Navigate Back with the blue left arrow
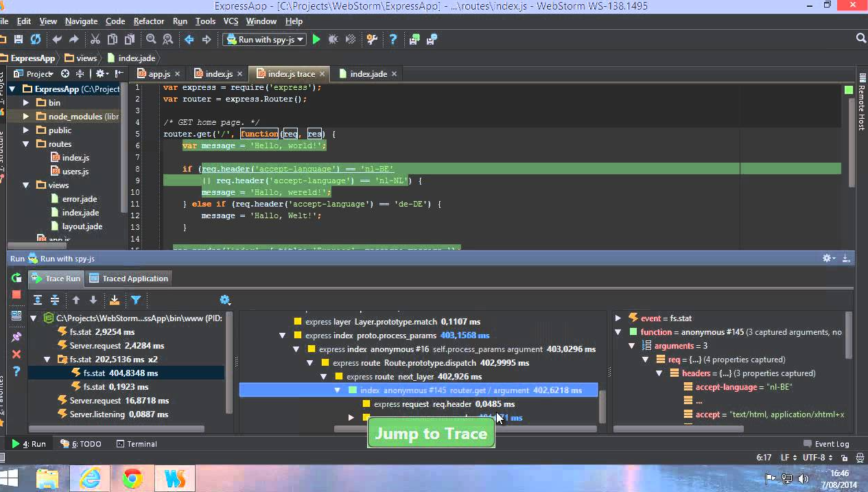The image size is (868, 492). (x=189, y=40)
